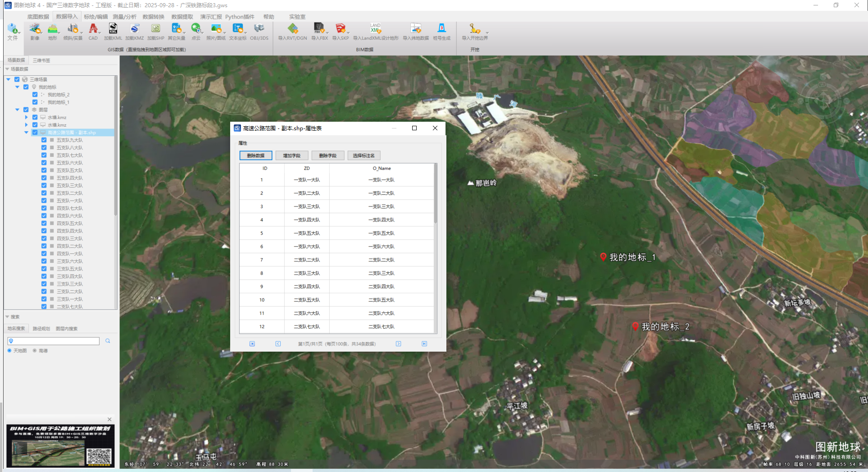
Task: Click the 导入SKP SketchUp icon
Action: 341,29
